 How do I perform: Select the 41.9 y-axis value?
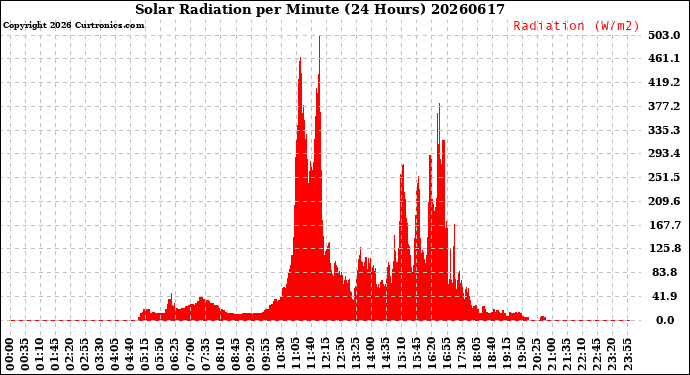(x=664, y=296)
